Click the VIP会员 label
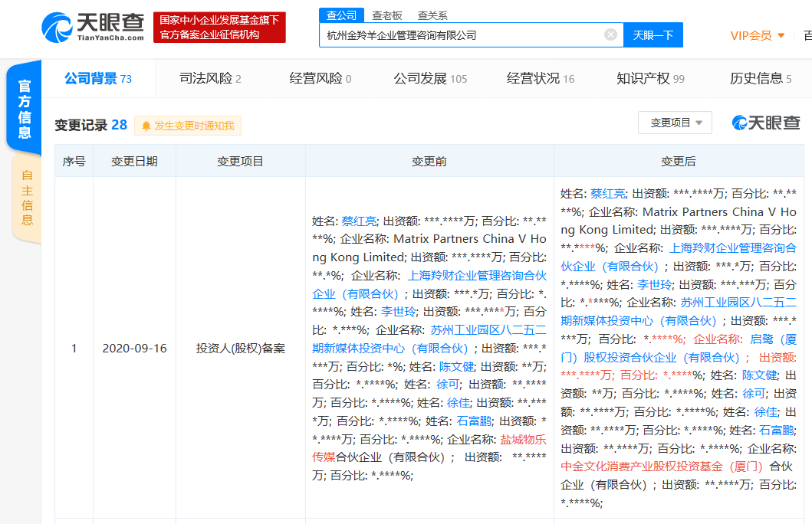 751,36
